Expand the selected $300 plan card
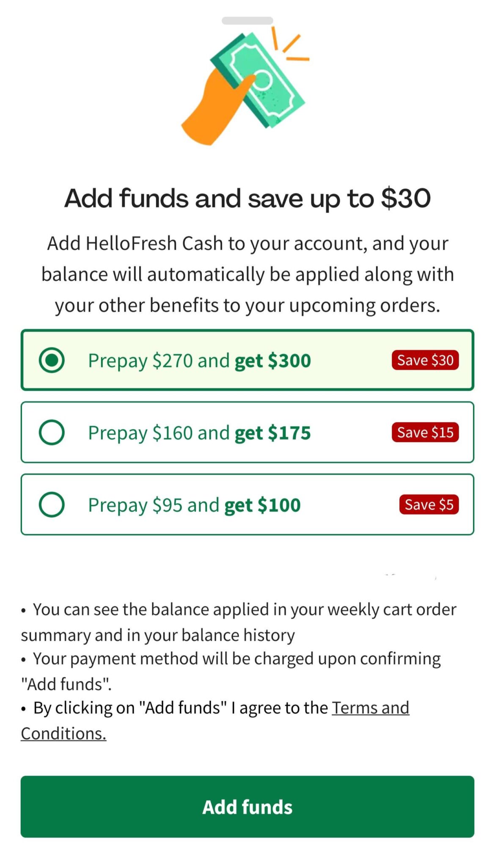Screen dimensions: 495x868 247,360
